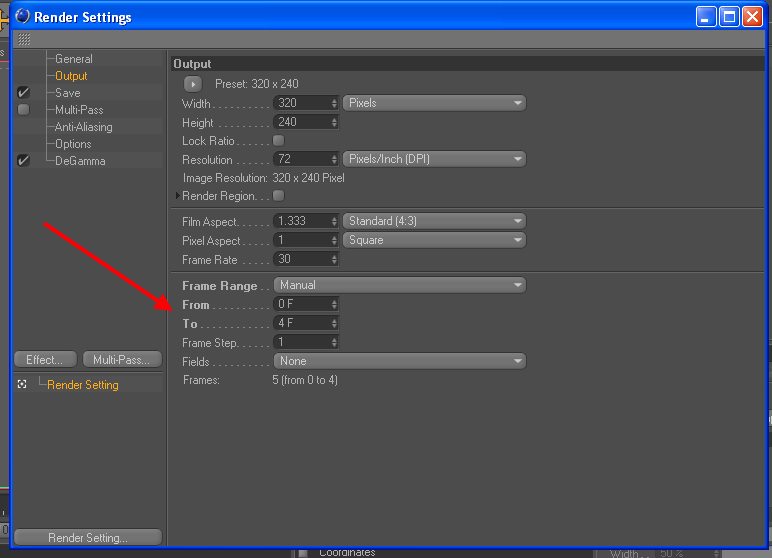
Task: Click the Render Setting... button
Action: point(88,537)
